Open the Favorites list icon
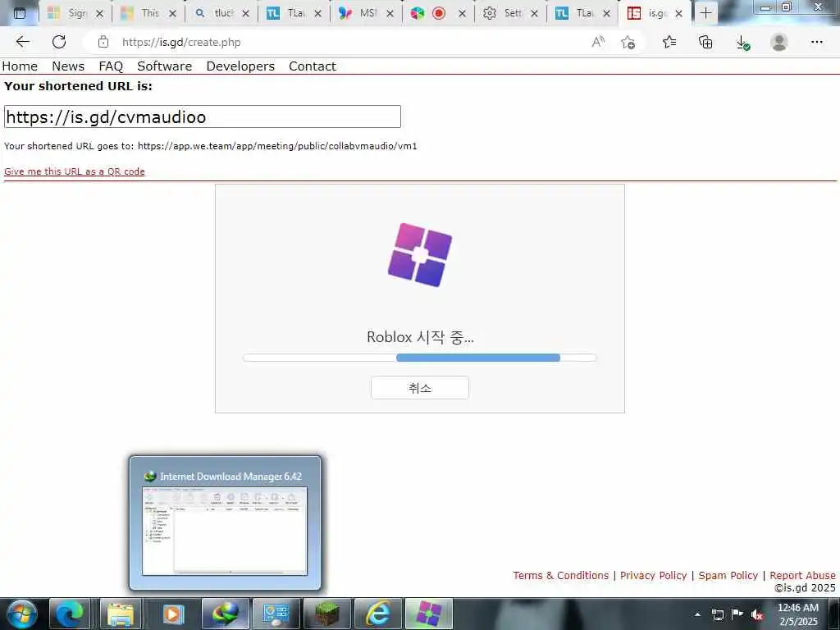Image resolution: width=840 pixels, height=630 pixels. coord(669,42)
